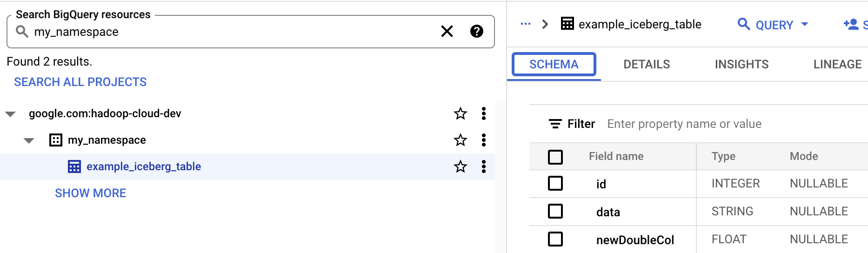The image size is (868, 253).
Task: Star the example_iceberg_table table
Action: [x=460, y=166]
